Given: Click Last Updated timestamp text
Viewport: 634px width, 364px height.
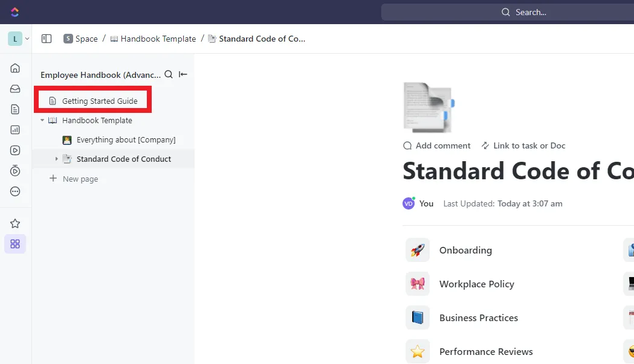Looking at the screenshot, I should 503,203.
